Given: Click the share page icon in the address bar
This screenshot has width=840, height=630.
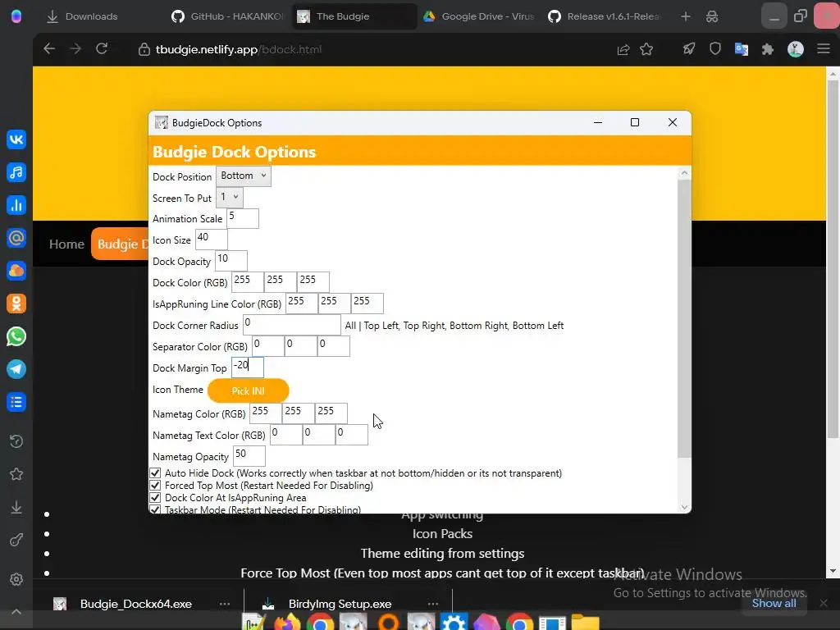Looking at the screenshot, I should (623, 50).
